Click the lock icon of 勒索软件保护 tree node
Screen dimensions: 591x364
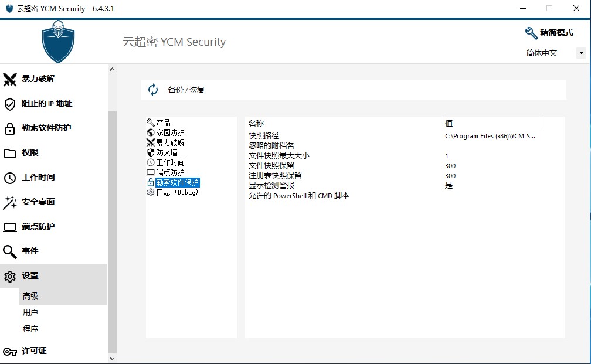click(150, 182)
